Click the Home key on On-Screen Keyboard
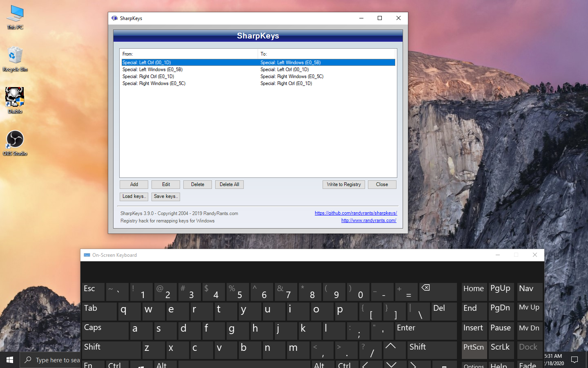This screenshot has width=588, height=368. (474, 292)
